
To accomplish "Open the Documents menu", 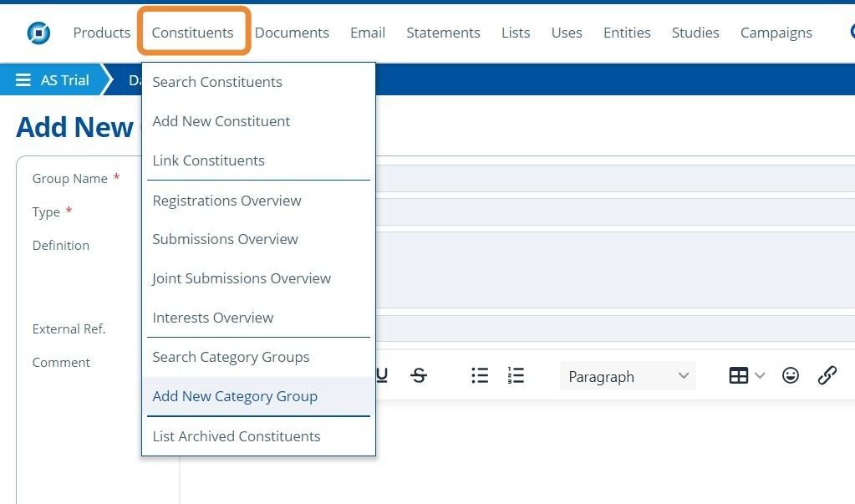I will tap(292, 33).
